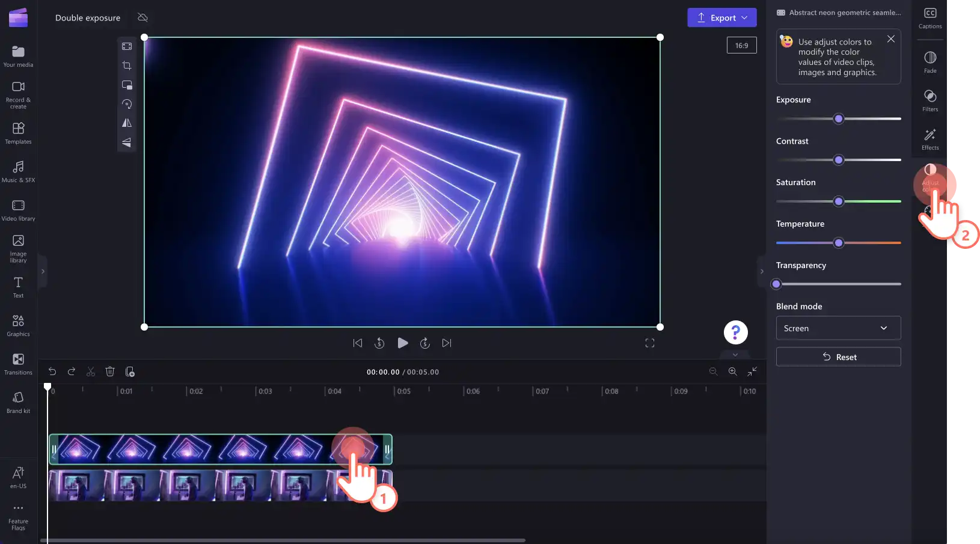Open the Transitions tab
Image resolution: width=980 pixels, height=544 pixels.
[19, 364]
